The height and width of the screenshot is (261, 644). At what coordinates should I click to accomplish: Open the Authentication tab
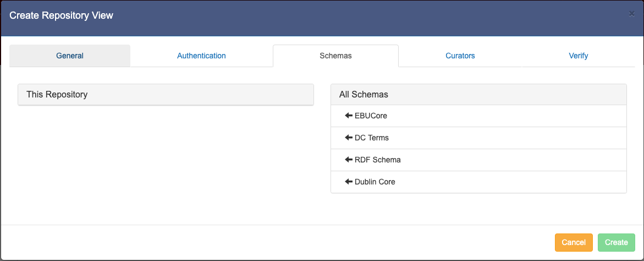coord(201,56)
